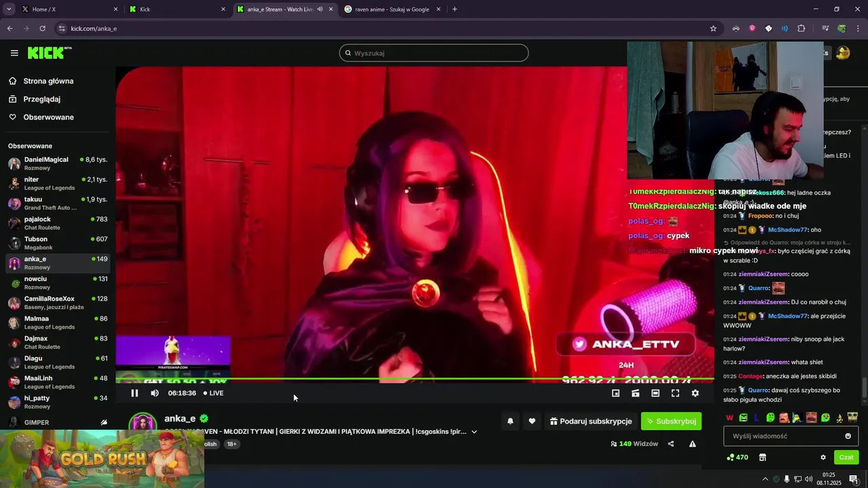
Task: Jump to LIVE indicator in player
Action: [x=214, y=393]
